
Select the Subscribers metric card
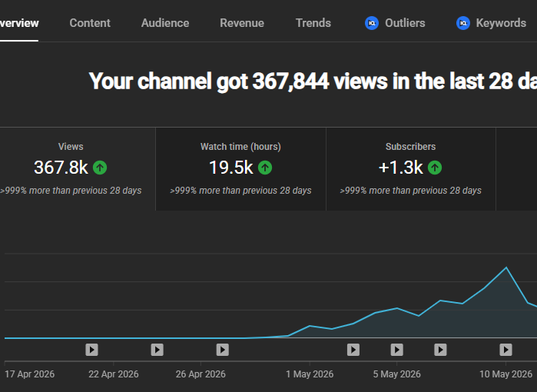pos(411,169)
